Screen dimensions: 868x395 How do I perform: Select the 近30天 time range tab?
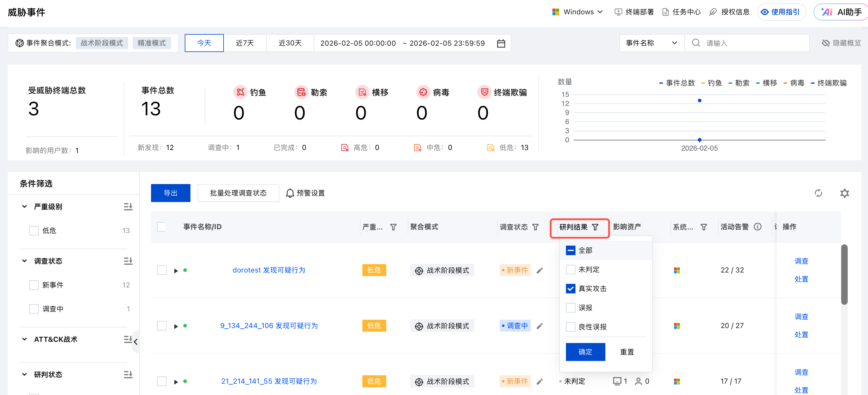[290, 43]
